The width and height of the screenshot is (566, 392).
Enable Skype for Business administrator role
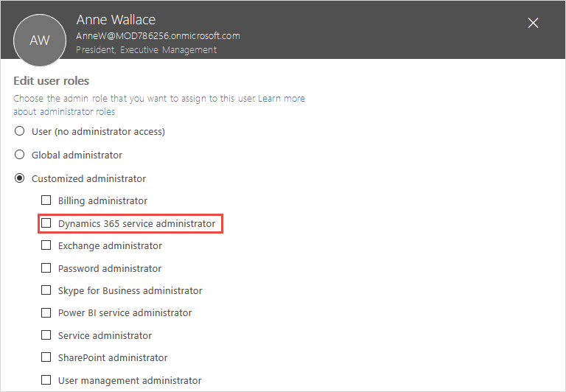pos(46,290)
